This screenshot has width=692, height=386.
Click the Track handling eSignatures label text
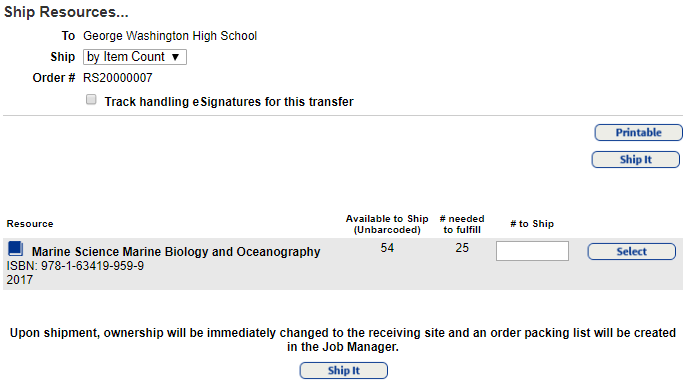click(x=229, y=102)
